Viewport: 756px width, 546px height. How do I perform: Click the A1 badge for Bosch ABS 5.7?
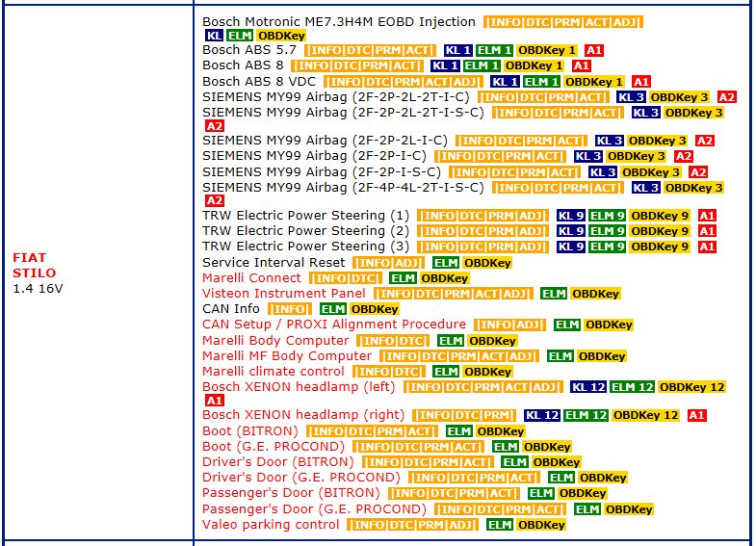tap(594, 50)
